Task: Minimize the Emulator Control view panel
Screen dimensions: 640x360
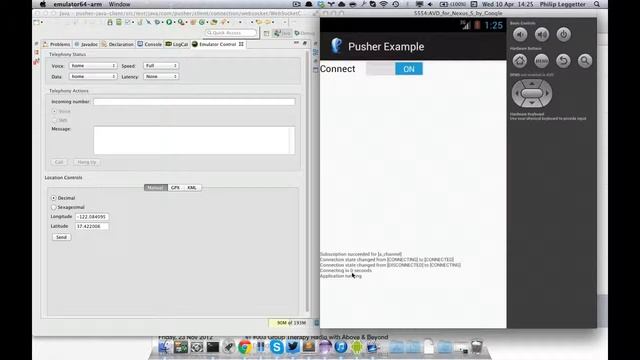Action: tap(296, 43)
